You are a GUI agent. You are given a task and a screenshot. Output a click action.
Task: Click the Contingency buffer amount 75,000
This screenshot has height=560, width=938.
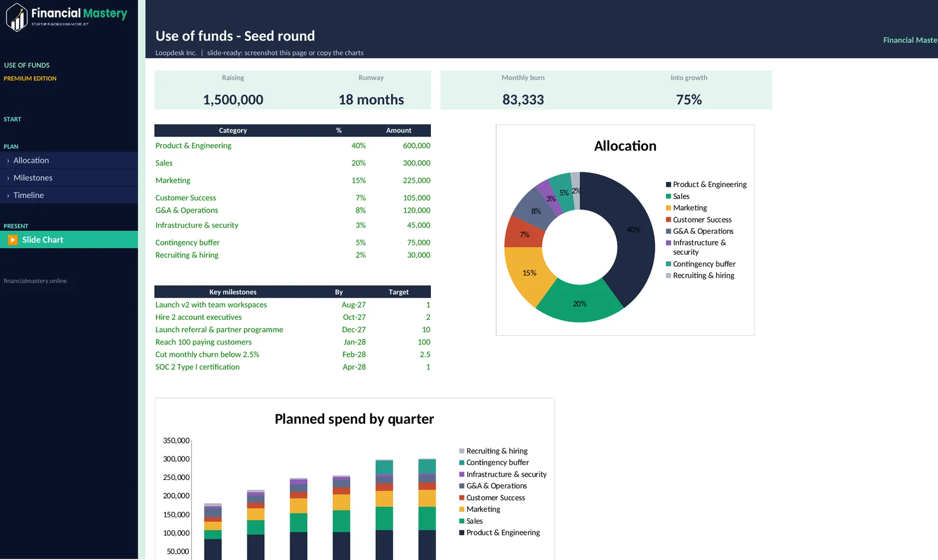(419, 243)
